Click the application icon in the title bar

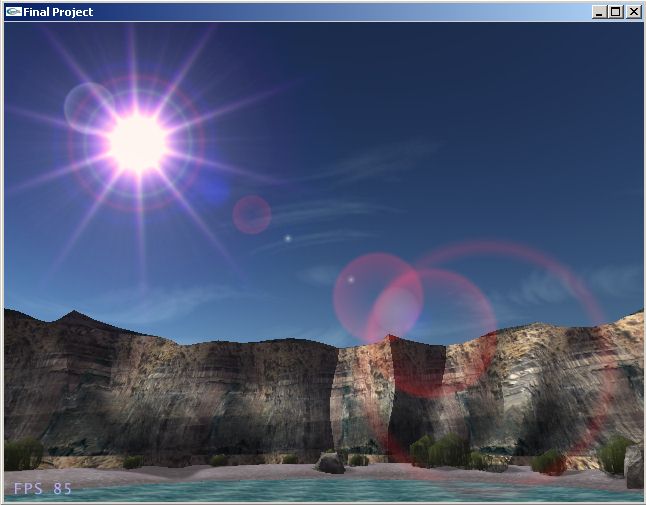click(x=13, y=12)
